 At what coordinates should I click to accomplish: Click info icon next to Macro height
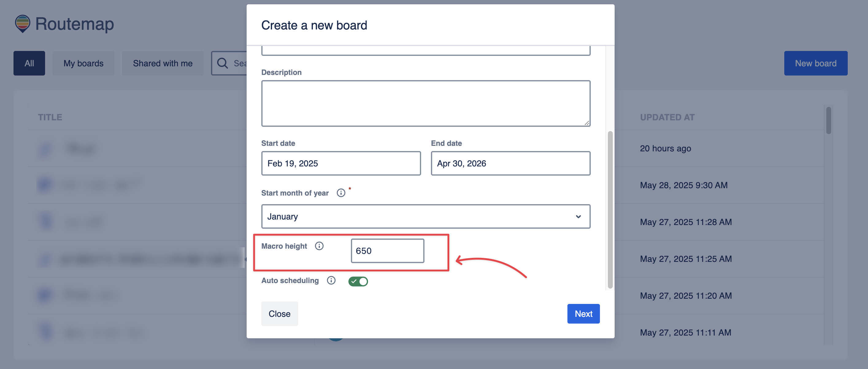point(319,246)
